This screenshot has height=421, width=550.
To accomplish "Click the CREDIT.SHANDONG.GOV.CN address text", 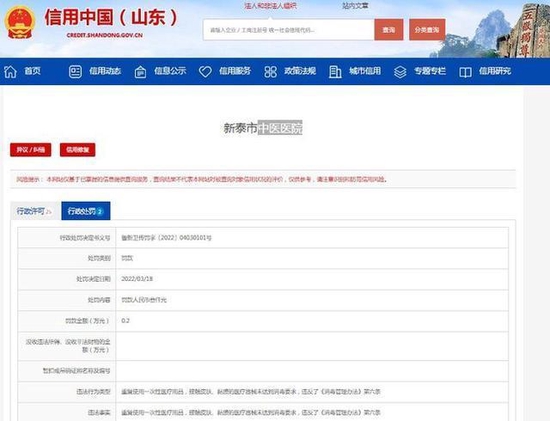I will [x=105, y=35].
